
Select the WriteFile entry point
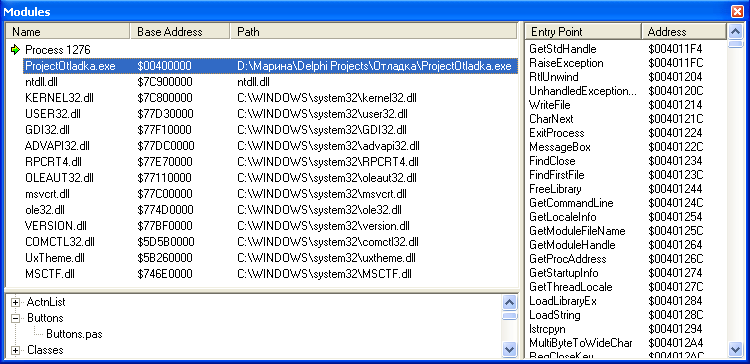[550, 105]
